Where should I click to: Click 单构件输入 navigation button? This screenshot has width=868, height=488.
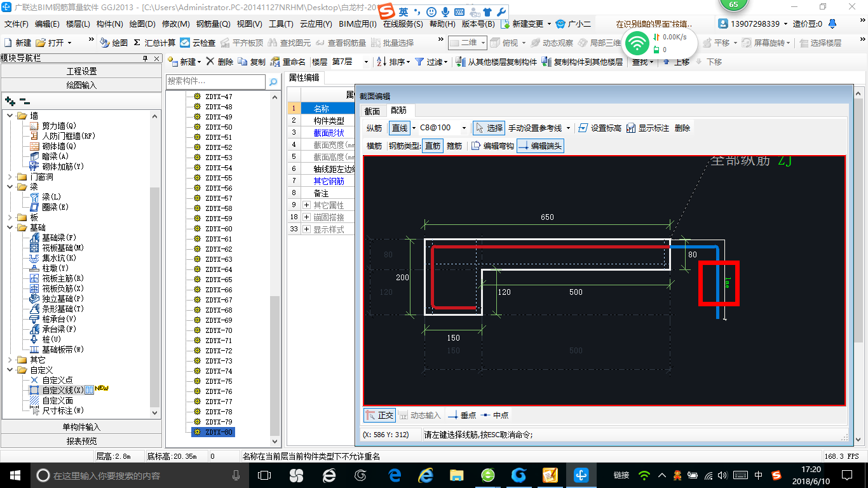coord(81,427)
